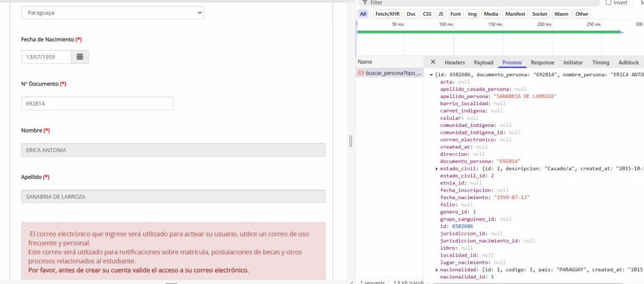Click the N° Documento input field
This screenshot has width=644, height=284.
[97, 103]
